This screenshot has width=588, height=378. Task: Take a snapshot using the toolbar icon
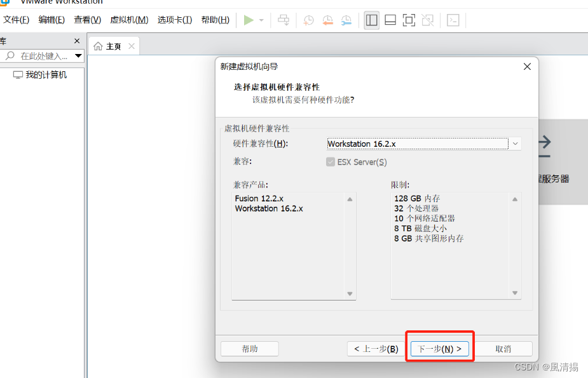(308, 20)
